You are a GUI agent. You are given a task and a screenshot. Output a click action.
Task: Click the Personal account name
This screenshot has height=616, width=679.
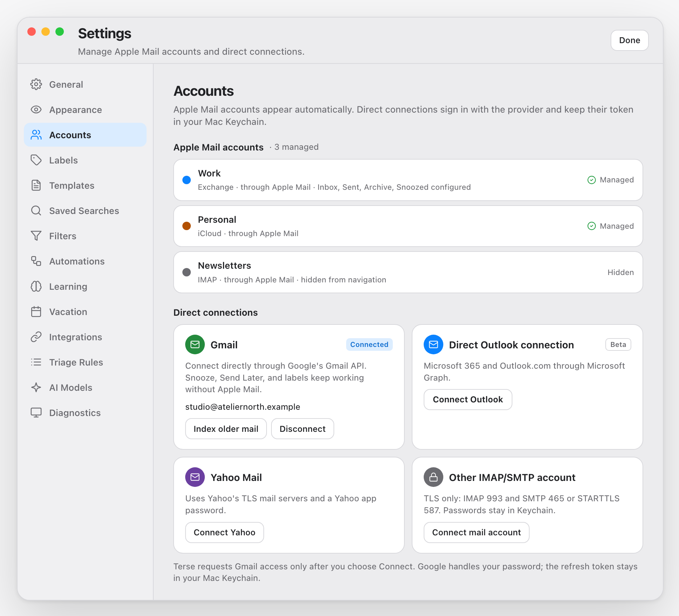pyautogui.click(x=217, y=220)
